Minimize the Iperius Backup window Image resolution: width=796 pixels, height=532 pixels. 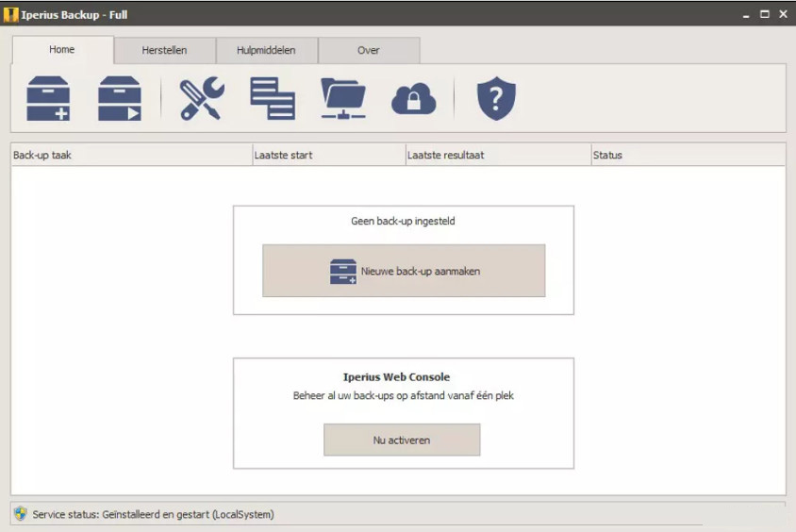pos(746,15)
